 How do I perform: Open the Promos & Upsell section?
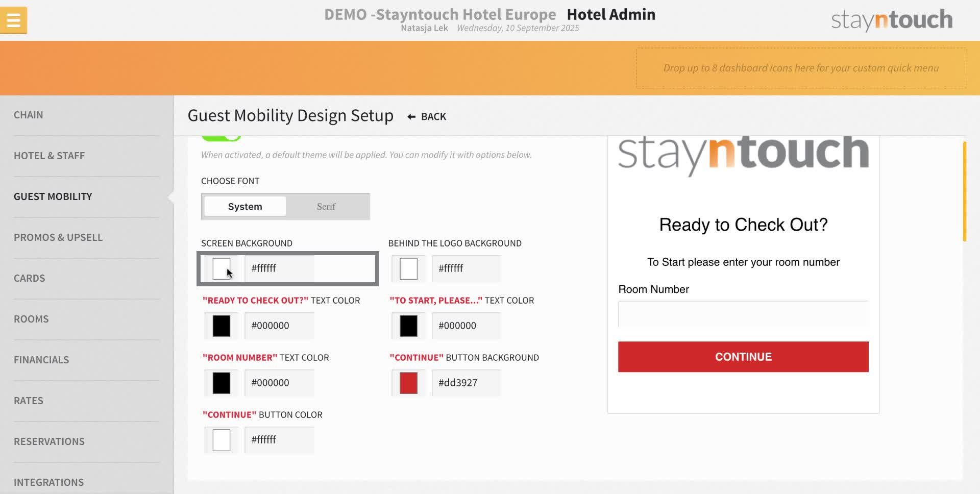[x=87, y=238]
